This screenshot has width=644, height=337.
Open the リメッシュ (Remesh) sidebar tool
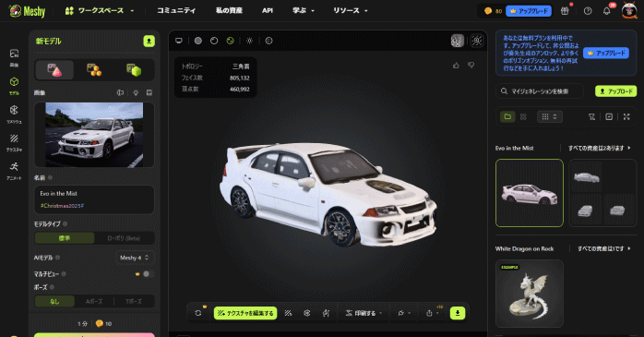click(x=14, y=114)
